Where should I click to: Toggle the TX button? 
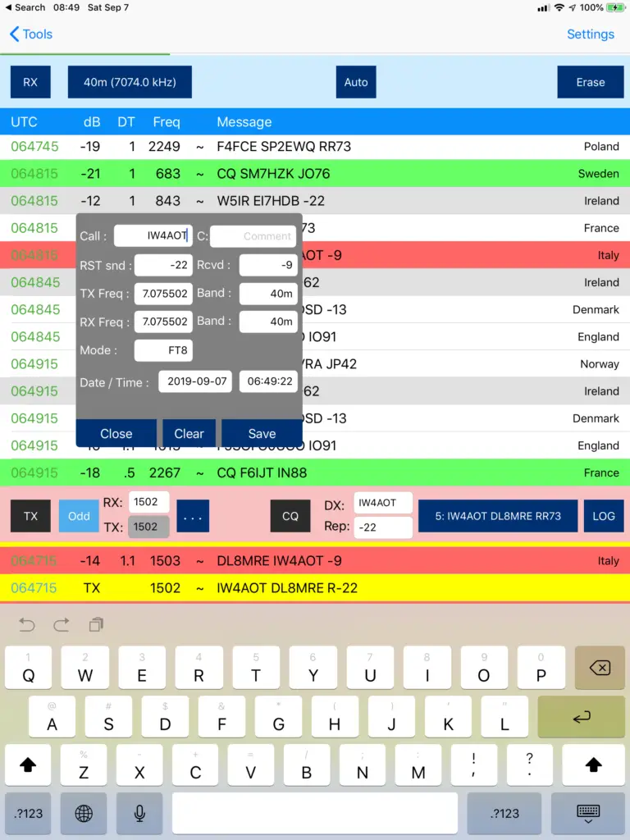point(30,516)
